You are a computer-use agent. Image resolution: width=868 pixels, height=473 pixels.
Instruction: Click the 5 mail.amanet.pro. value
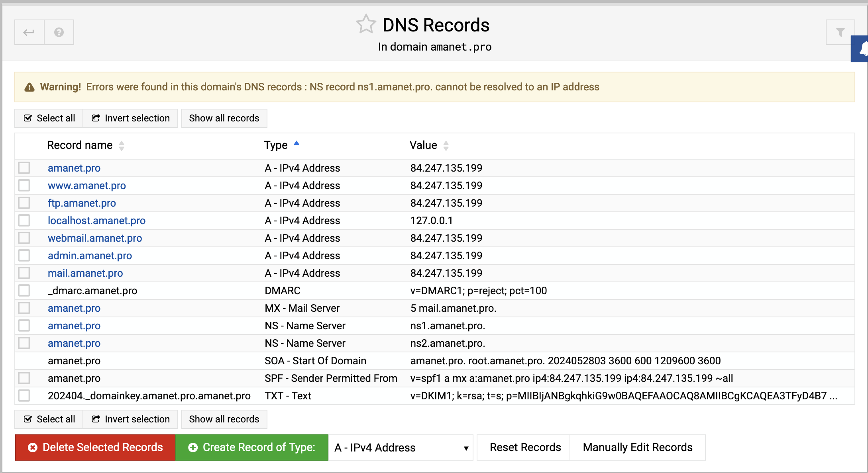[x=454, y=308]
